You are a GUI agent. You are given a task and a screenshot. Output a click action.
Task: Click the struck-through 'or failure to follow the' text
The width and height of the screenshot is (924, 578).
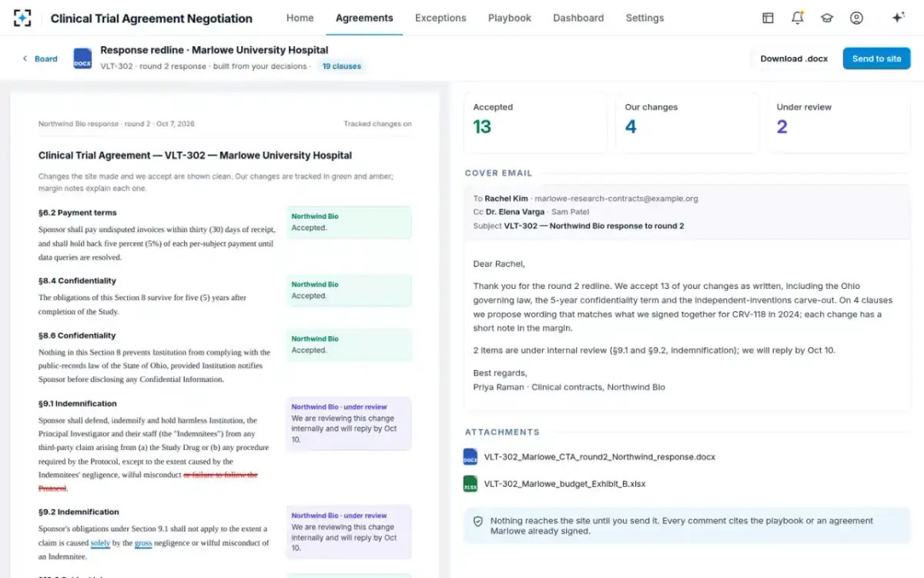click(x=220, y=475)
